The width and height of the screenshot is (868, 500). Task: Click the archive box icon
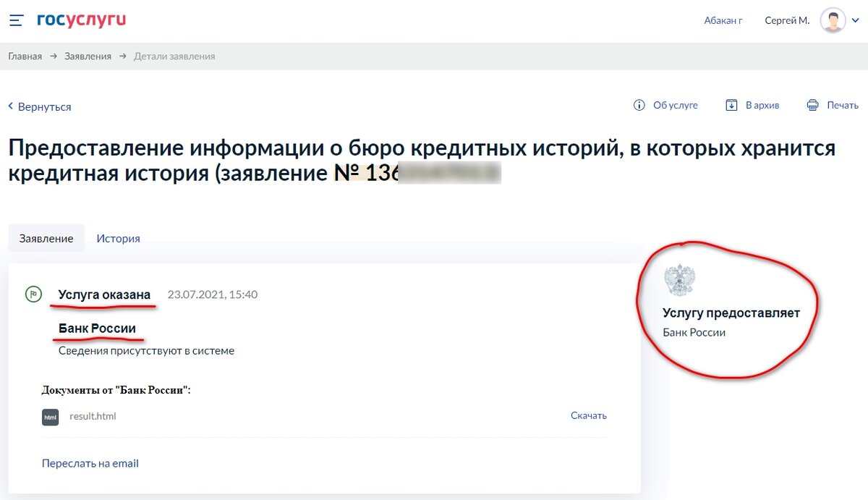pos(731,105)
